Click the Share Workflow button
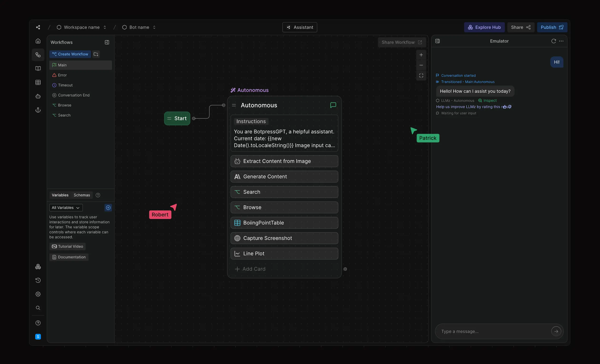The image size is (600, 364). (402, 42)
